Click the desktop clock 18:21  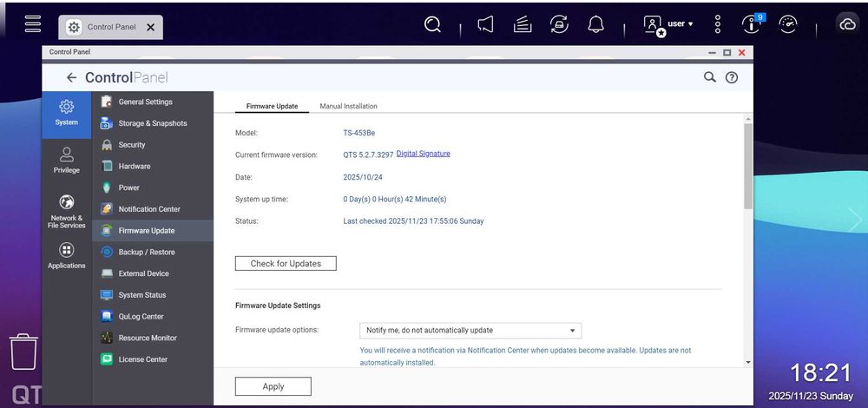pyautogui.click(x=820, y=372)
